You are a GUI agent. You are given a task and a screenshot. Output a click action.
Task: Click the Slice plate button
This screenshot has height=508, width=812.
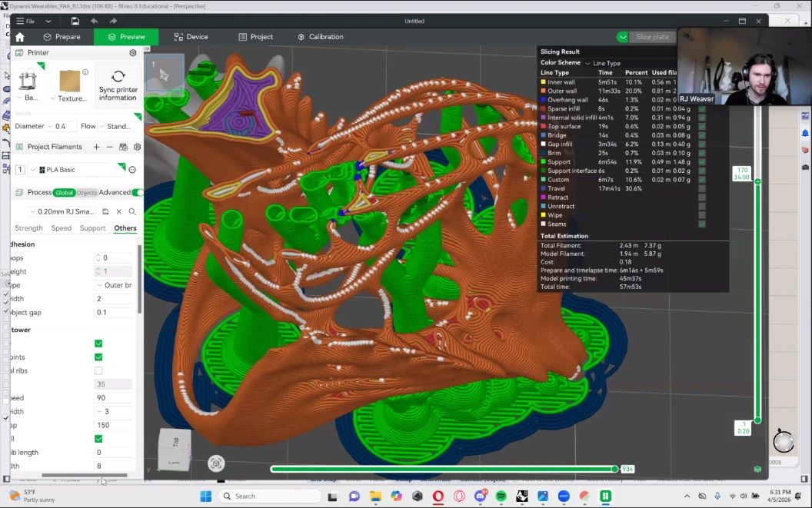pos(652,37)
